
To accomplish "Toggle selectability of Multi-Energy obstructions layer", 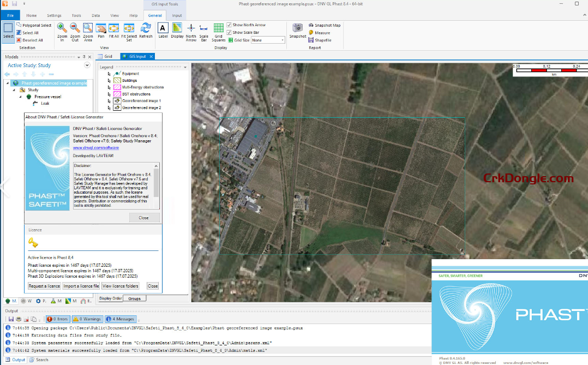I will 109,87.
